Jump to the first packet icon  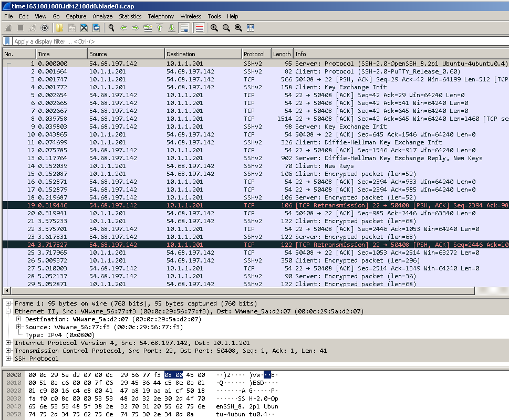click(x=160, y=28)
